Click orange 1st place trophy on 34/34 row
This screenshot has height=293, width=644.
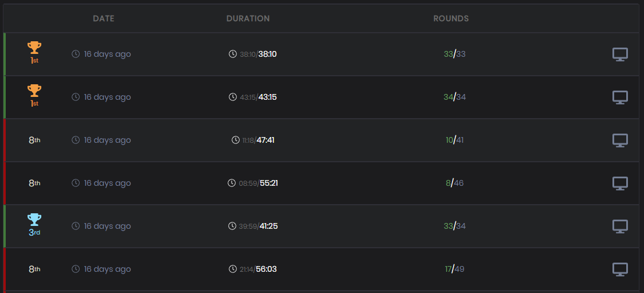34,91
